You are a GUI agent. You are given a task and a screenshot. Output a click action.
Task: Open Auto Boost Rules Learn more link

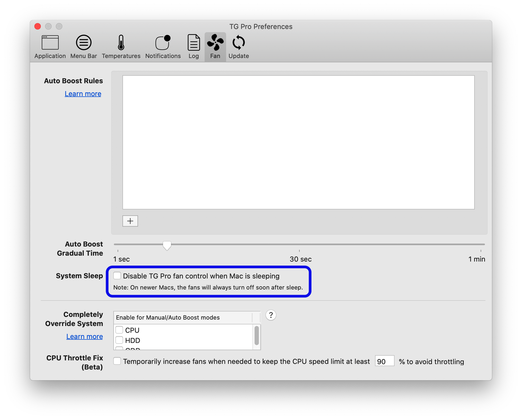[x=83, y=94]
